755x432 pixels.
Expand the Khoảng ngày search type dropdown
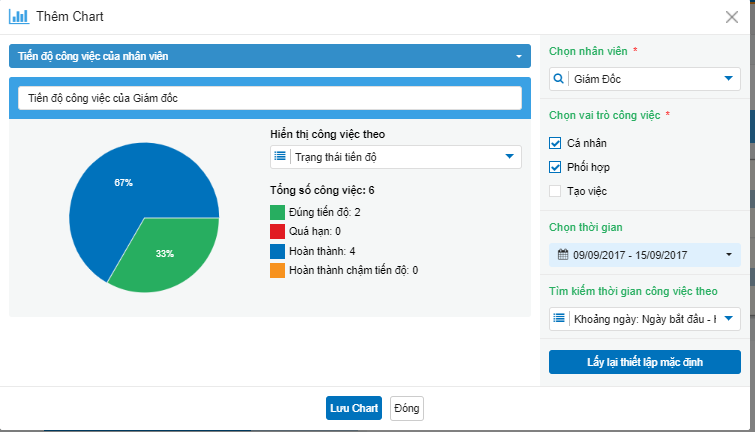tap(728, 319)
